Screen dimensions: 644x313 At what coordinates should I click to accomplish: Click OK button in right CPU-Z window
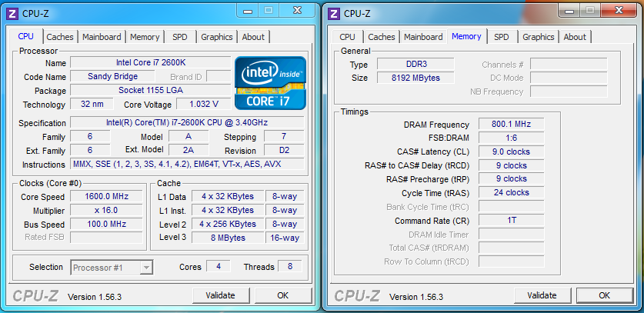pyautogui.click(x=605, y=295)
